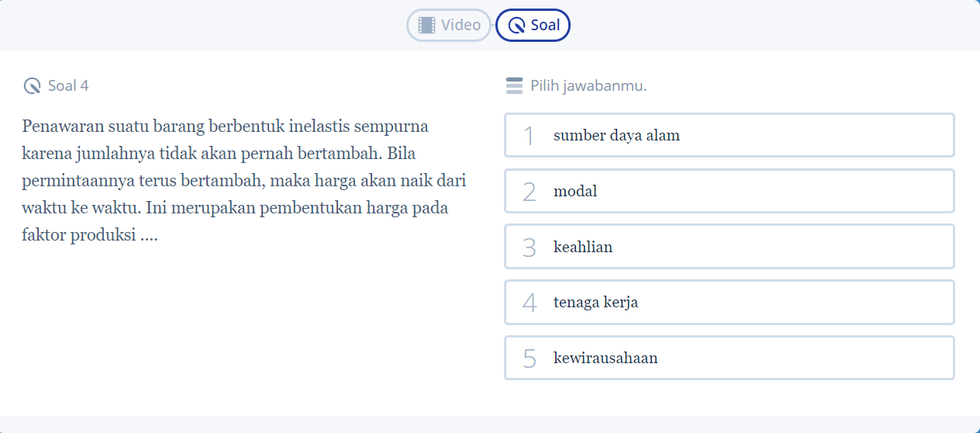The height and width of the screenshot is (433, 980).
Task: Click the 'Soal 4' heading label
Action: click(x=68, y=86)
